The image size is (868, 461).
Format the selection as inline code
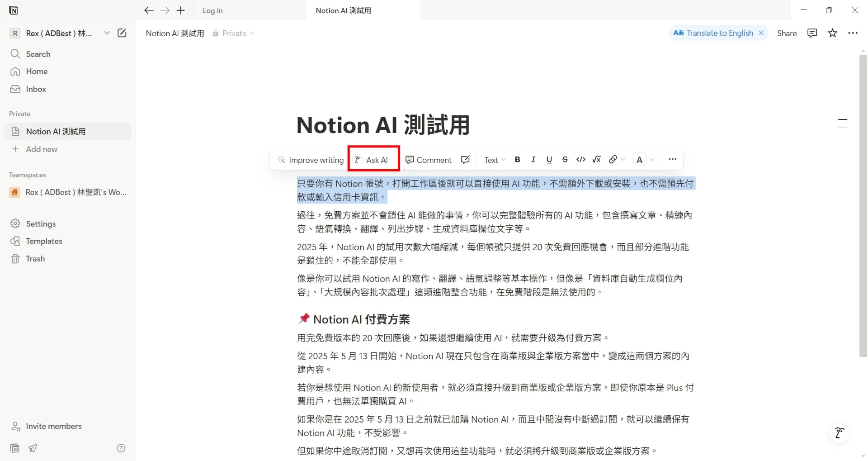[581, 159]
